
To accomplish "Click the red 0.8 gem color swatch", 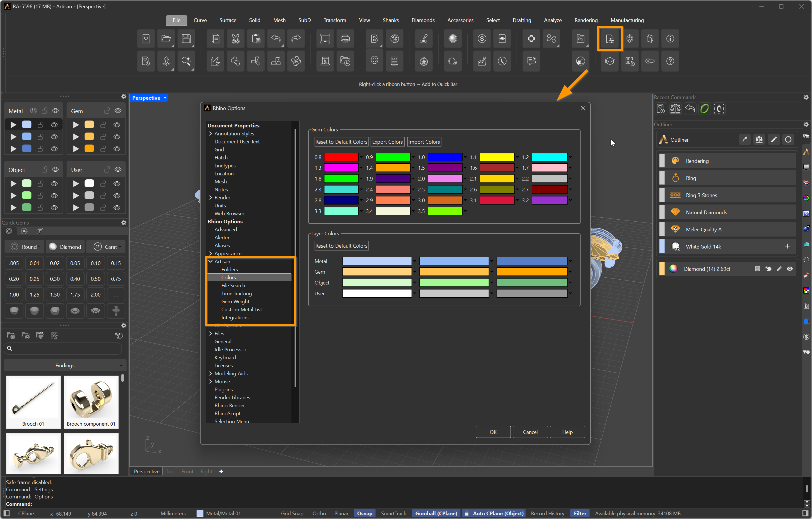I will [341, 157].
